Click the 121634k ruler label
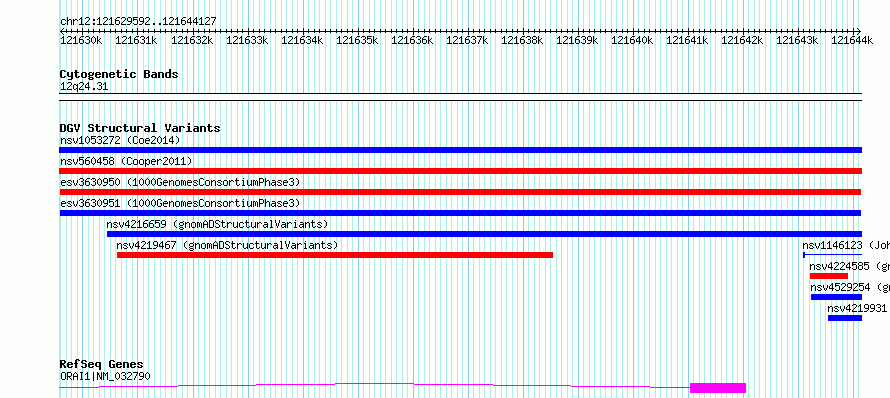Viewport: 890px width, 398px height. (302, 40)
